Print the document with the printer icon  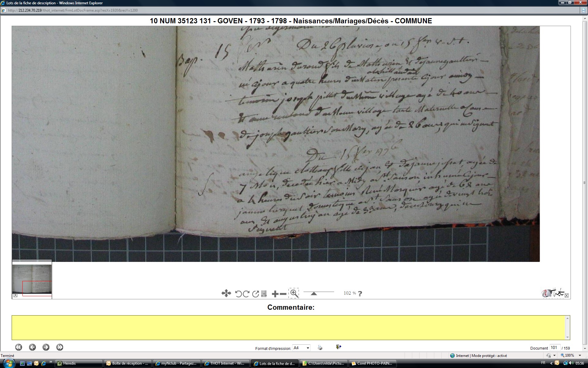tap(320, 347)
